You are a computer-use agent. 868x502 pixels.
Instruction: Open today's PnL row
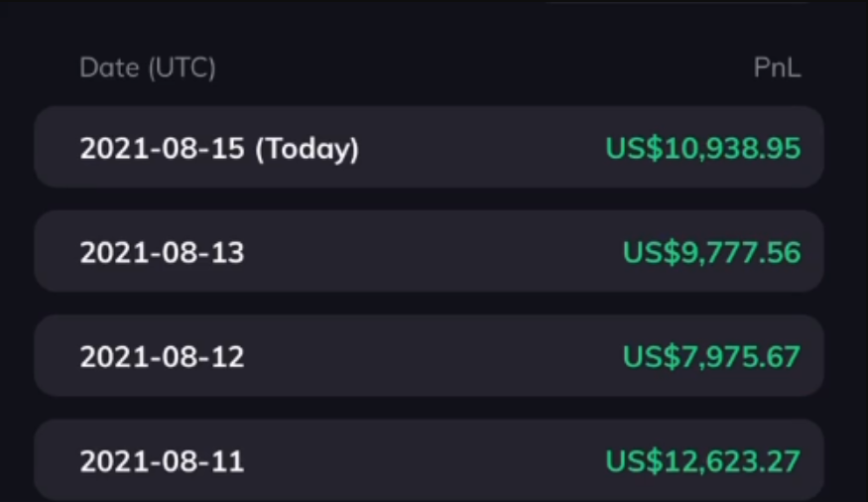[429, 147]
